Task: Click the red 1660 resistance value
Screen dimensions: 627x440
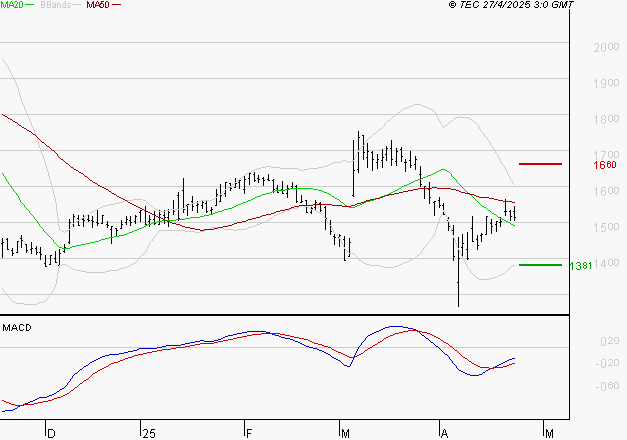Action: tap(605, 165)
